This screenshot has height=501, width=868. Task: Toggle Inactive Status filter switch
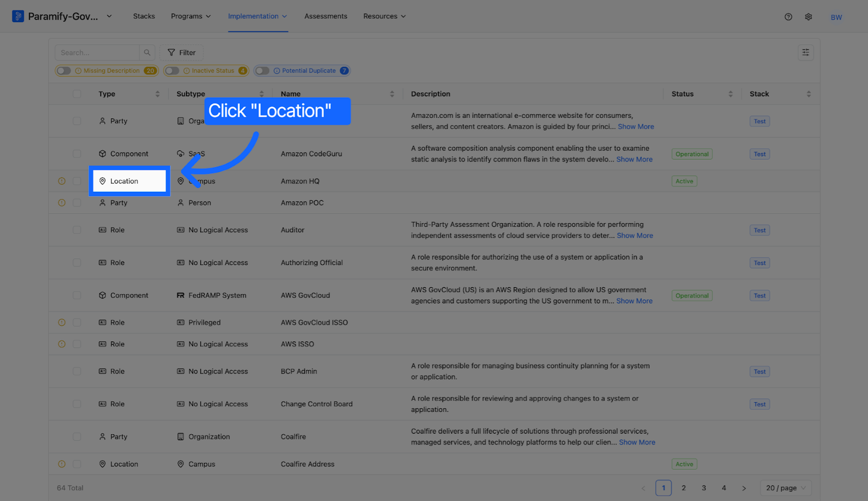(x=172, y=71)
